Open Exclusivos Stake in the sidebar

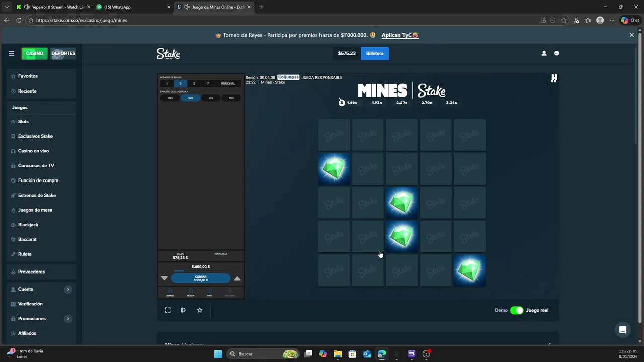(42, 136)
